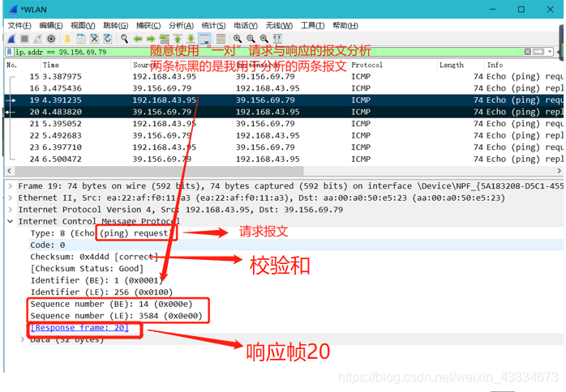Go to specified packet icon
Viewport: 566px width, 392px height.
click(165, 39)
